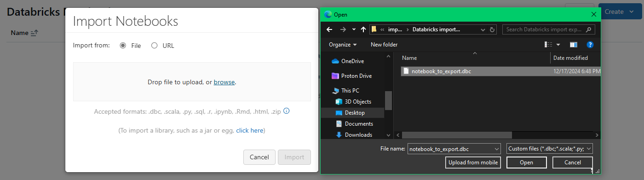Screen dimensions: 644x180
Task: Select the URL import radio button
Action: (155, 46)
